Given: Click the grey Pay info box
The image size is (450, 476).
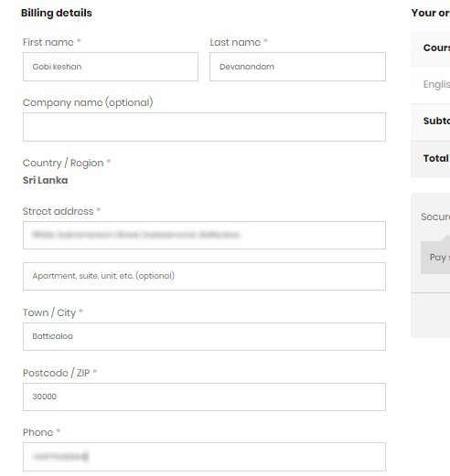Looking at the screenshot, I should [435, 258].
